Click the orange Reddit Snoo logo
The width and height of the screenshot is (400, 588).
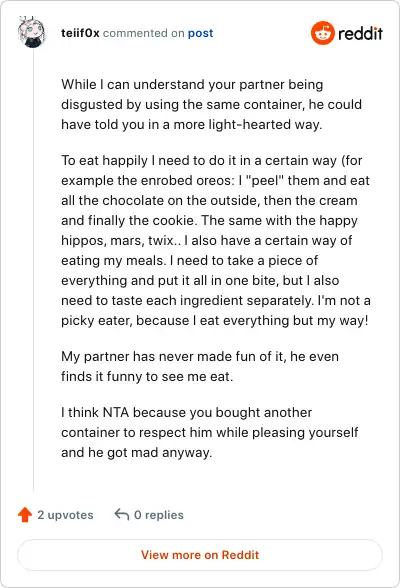coord(322,33)
